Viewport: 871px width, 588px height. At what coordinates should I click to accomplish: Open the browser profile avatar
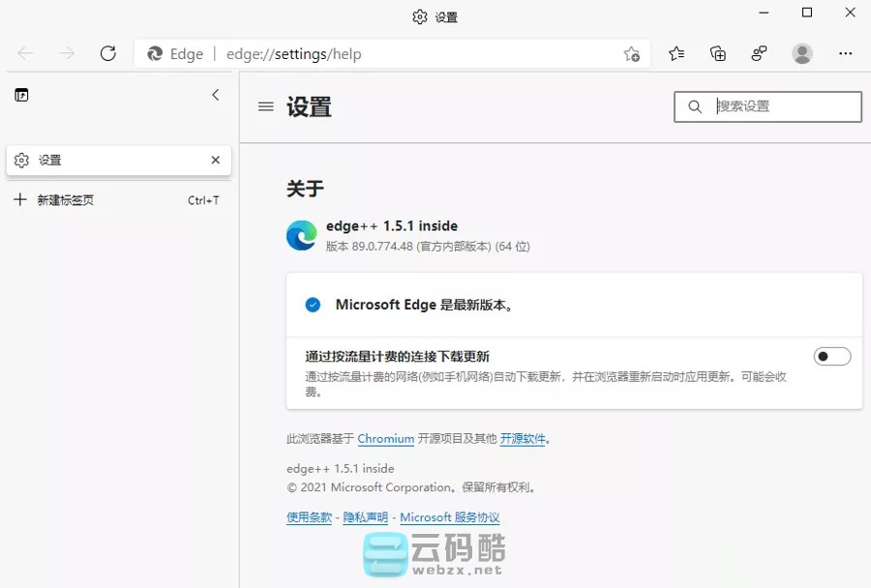pyautogui.click(x=802, y=53)
